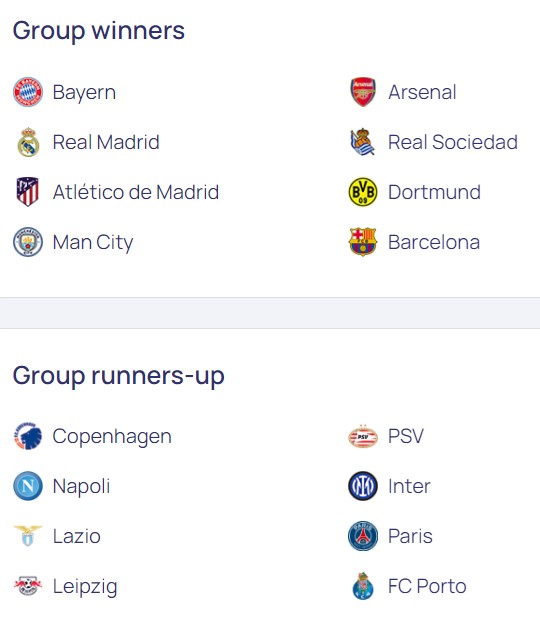Click the Man City crest icon
This screenshot has height=619, width=540.
[28, 242]
